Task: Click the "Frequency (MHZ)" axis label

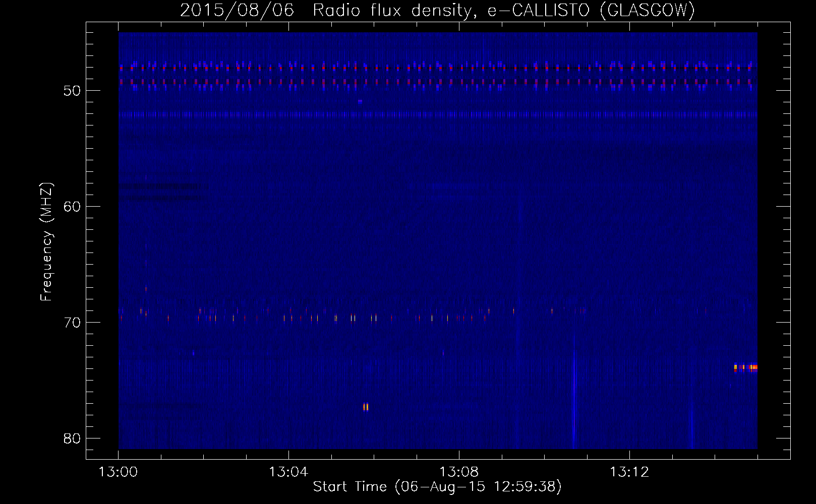Action: (x=46, y=242)
